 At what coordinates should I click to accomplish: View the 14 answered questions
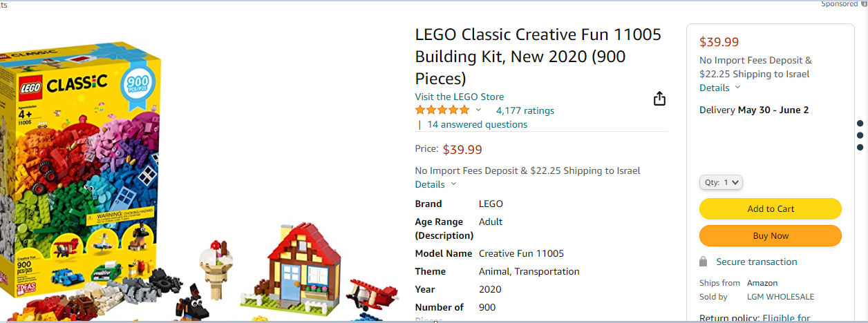click(x=477, y=124)
